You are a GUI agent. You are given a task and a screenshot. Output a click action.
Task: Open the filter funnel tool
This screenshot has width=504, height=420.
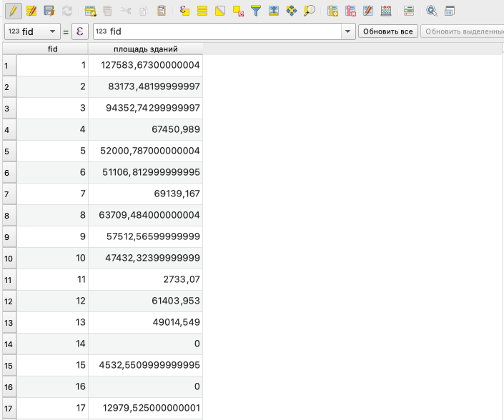[256, 11]
